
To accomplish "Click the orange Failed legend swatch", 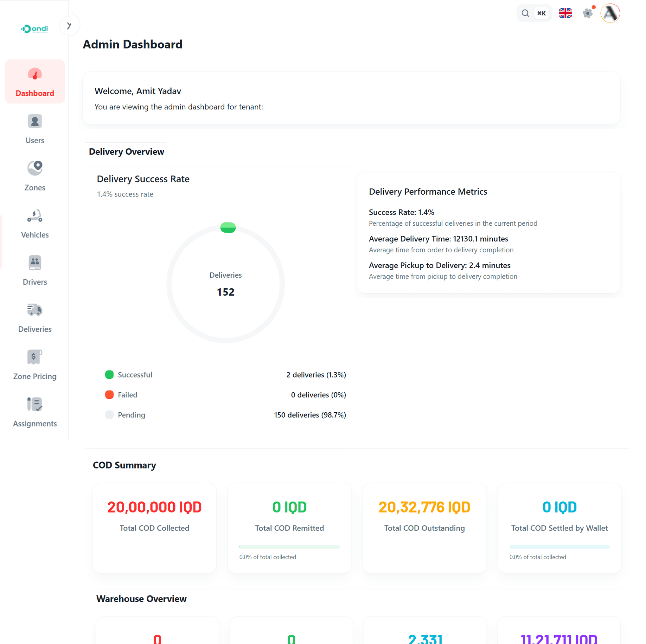I will pyautogui.click(x=109, y=395).
